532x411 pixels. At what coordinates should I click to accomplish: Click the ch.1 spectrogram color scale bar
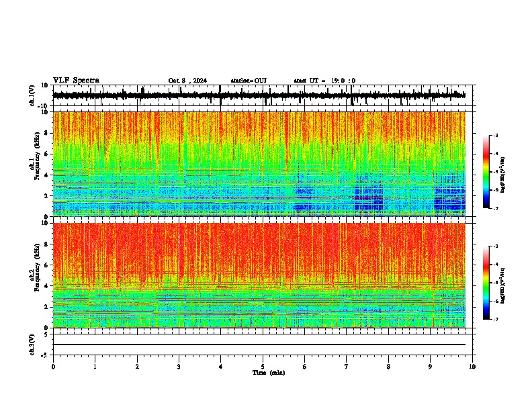coord(486,172)
